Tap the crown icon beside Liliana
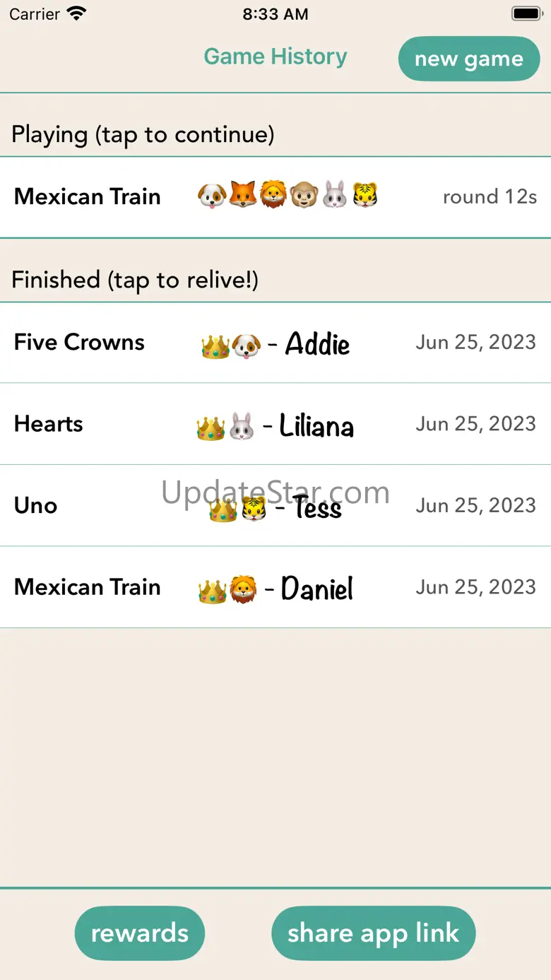 tap(211, 427)
